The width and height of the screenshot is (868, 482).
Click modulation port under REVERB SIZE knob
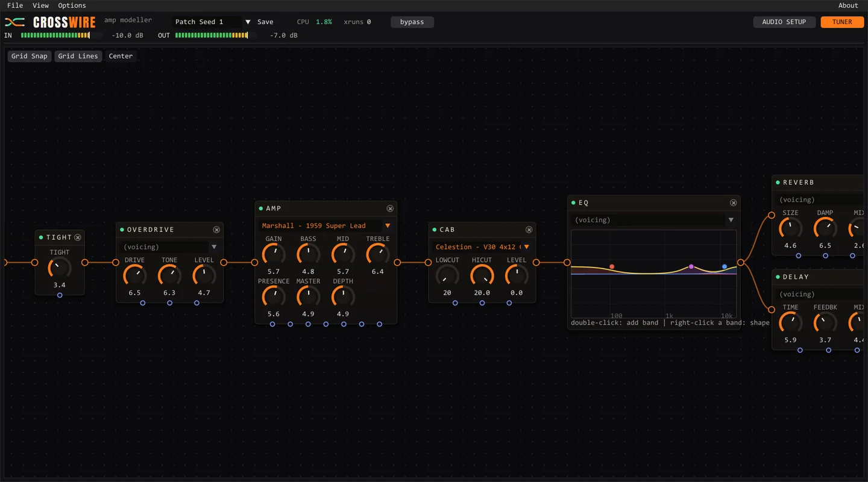click(x=799, y=256)
